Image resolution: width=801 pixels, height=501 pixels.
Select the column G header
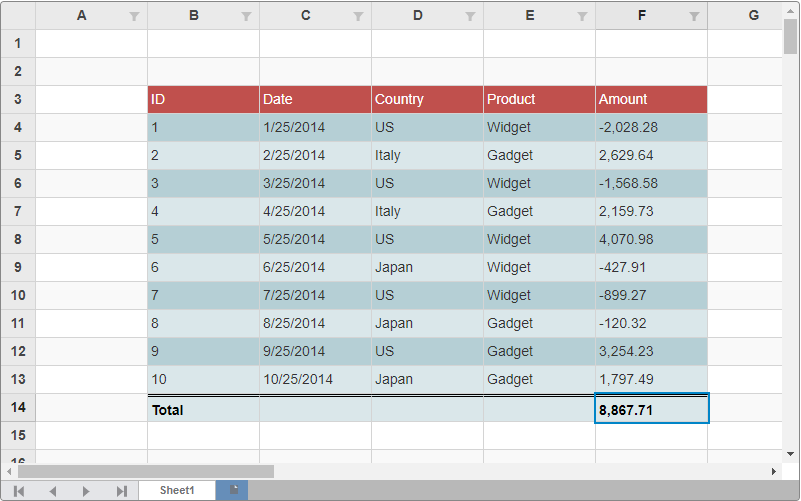pyautogui.click(x=753, y=15)
